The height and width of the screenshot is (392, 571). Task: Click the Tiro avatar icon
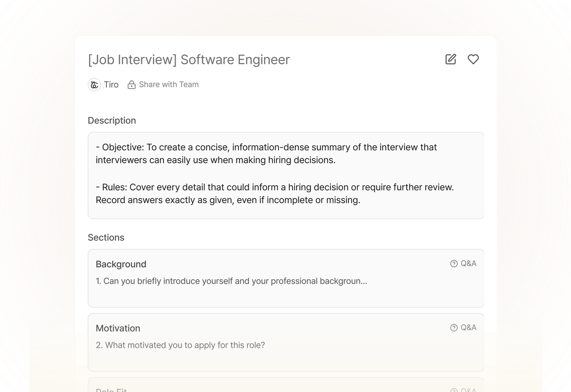pyautogui.click(x=94, y=84)
